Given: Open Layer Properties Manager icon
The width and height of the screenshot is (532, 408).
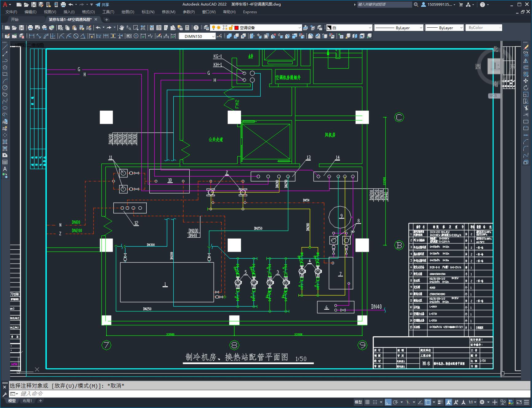Looking at the screenshot, I should pos(206,28).
